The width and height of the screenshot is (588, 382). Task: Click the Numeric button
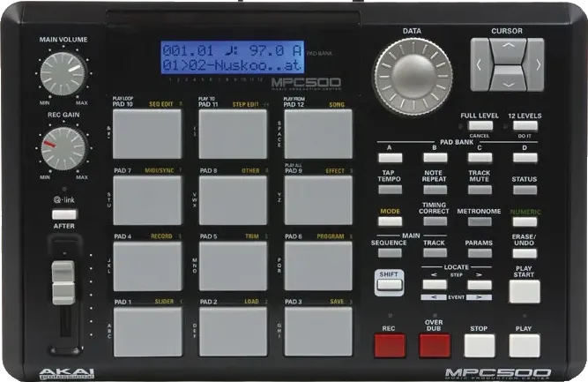[x=525, y=221]
